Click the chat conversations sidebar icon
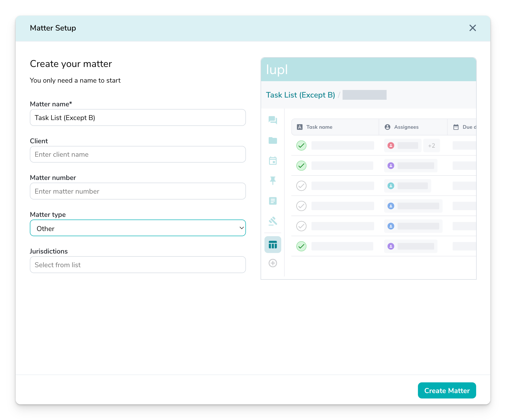 point(273,120)
